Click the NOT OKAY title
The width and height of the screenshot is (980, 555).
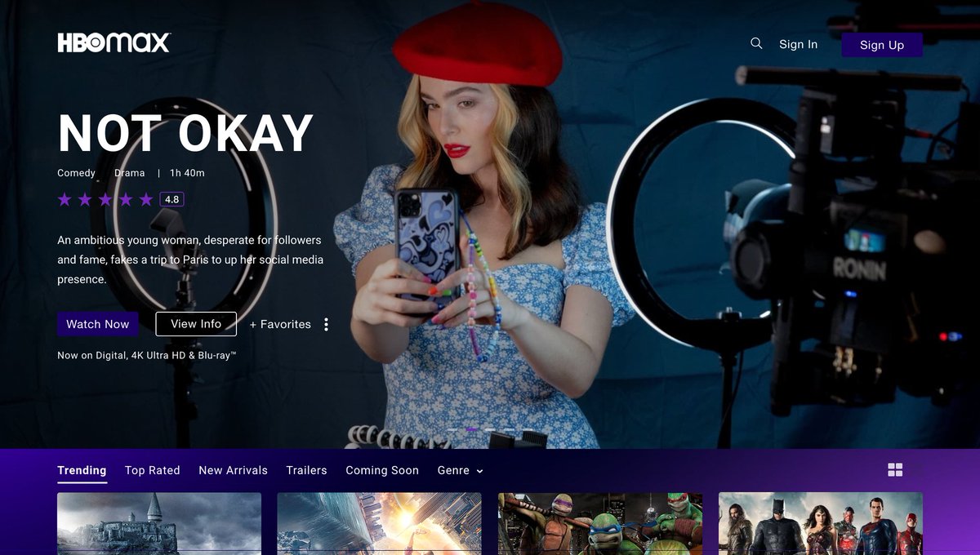point(185,133)
